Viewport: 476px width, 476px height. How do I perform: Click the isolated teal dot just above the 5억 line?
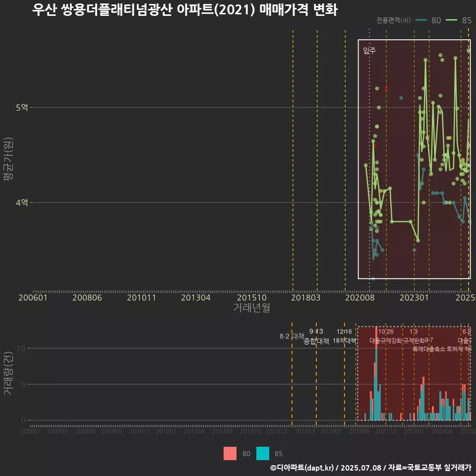coord(401,98)
